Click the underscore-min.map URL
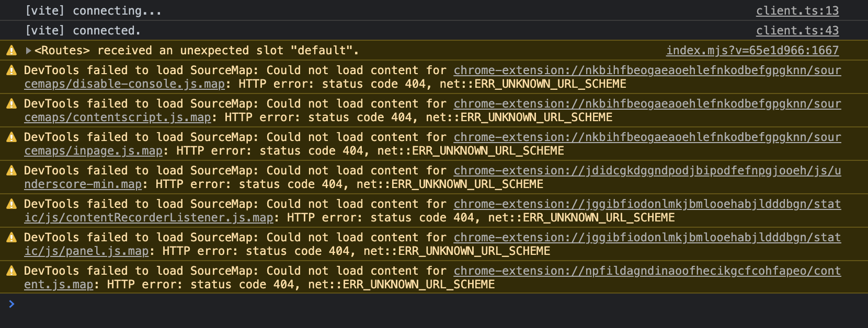The height and width of the screenshot is (328, 868). coord(81,184)
